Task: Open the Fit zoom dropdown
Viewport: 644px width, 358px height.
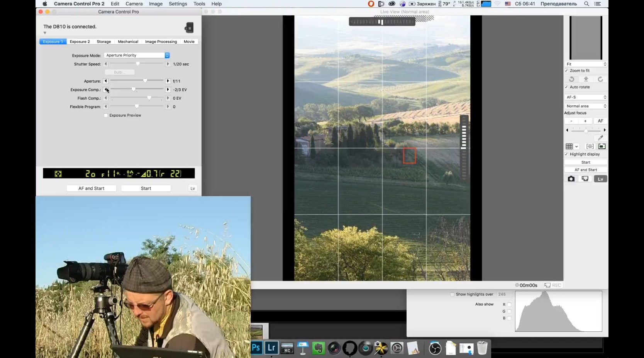Action: (x=586, y=64)
